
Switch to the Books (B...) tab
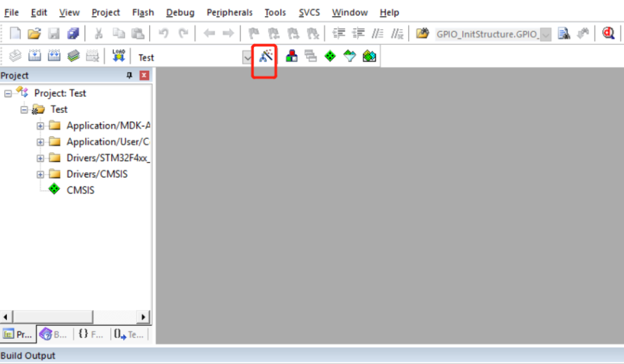tap(53, 334)
